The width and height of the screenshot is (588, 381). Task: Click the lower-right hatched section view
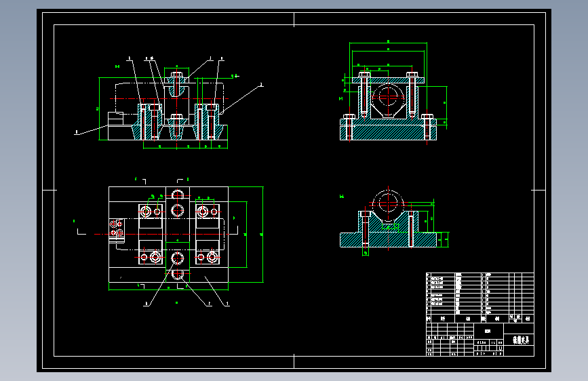pos(388,220)
